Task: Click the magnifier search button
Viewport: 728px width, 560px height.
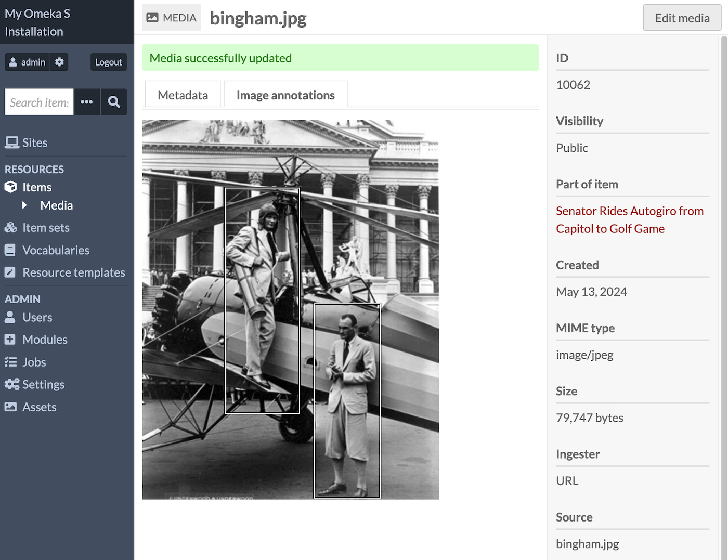Action: click(x=114, y=102)
